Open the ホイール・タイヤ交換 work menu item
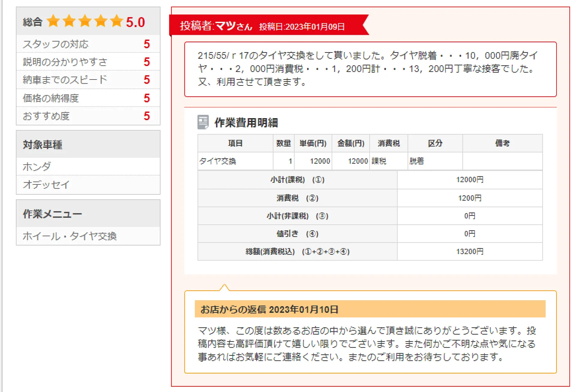This screenshot has width=576, height=392. 70,236
